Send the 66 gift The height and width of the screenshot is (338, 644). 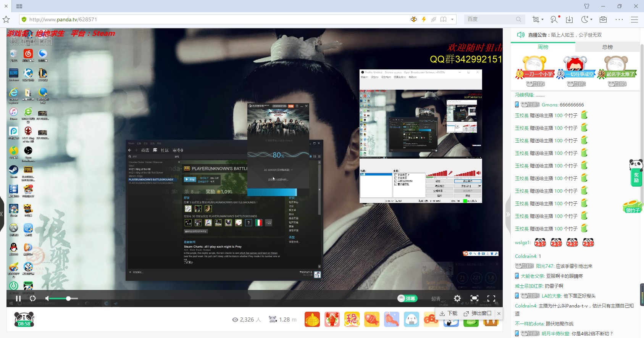[431, 319]
